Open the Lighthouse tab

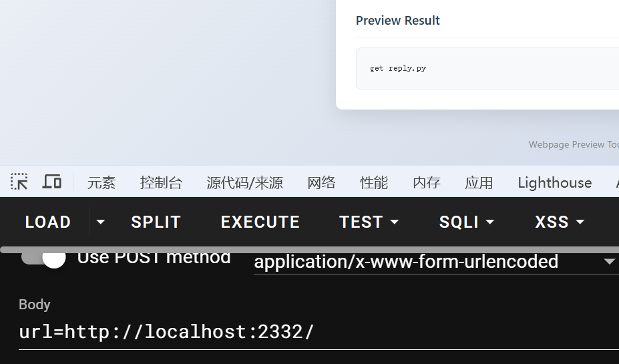(x=554, y=182)
